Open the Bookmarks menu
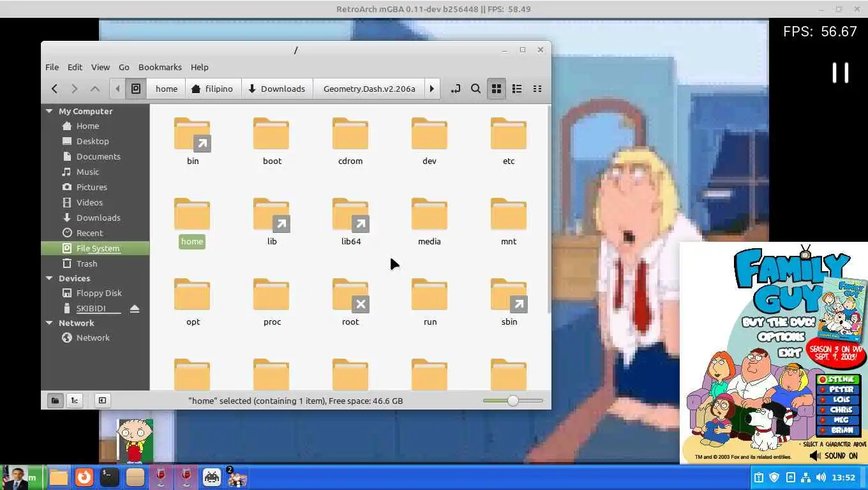 point(160,67)
